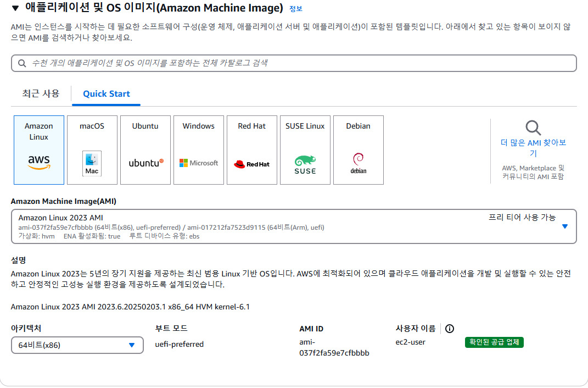Click the Microsoft four-square logo
This screenshot has height=388, width=588.
point(199,163)
